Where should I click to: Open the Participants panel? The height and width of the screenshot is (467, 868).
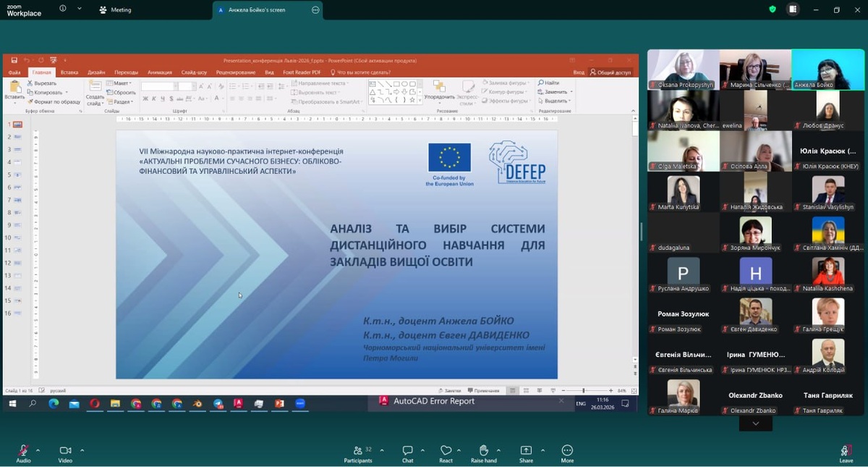357,452
